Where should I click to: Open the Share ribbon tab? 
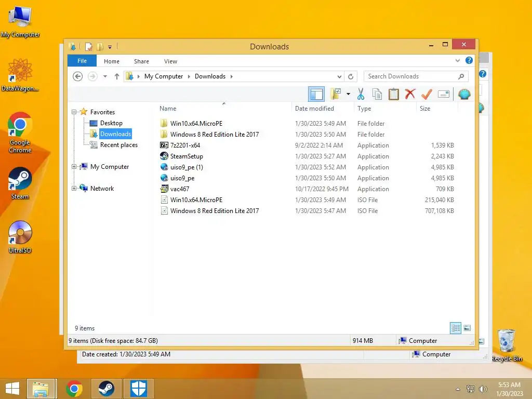(x=141, y=61)
